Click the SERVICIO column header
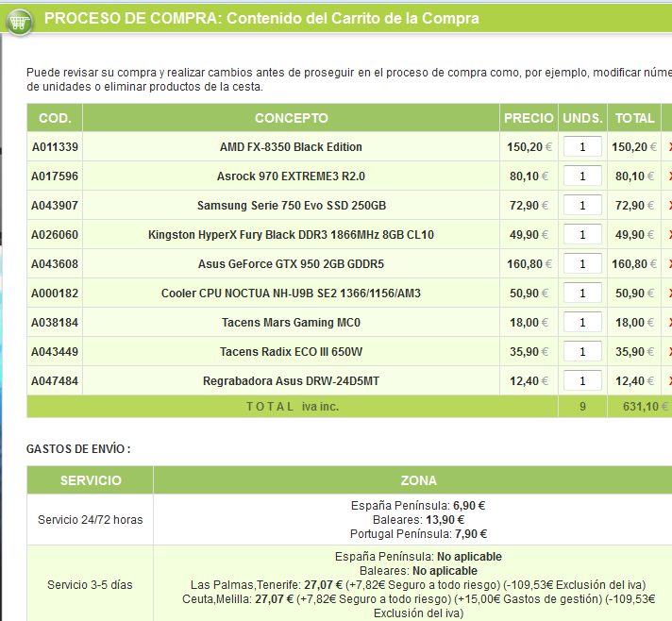 [x=91, y=480]
